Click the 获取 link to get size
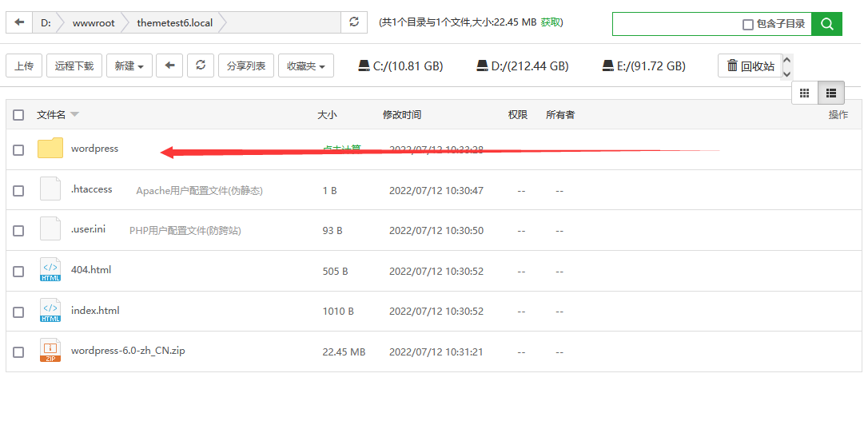 point(551,23)
